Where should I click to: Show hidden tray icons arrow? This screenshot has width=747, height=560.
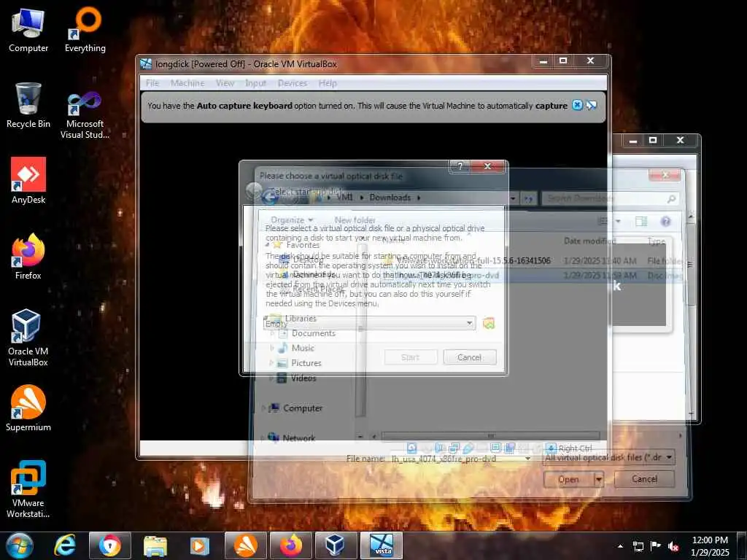click(x=620, y=546)
